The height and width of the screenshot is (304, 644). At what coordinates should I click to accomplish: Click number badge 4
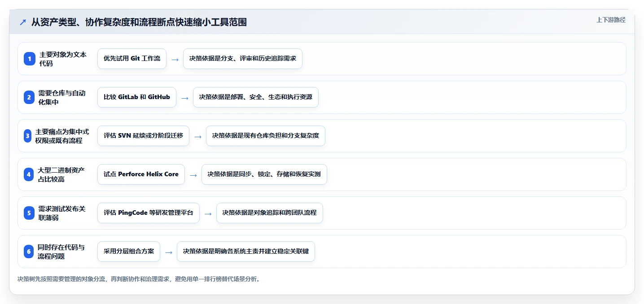pyautogui.click(x=29, y=174)
